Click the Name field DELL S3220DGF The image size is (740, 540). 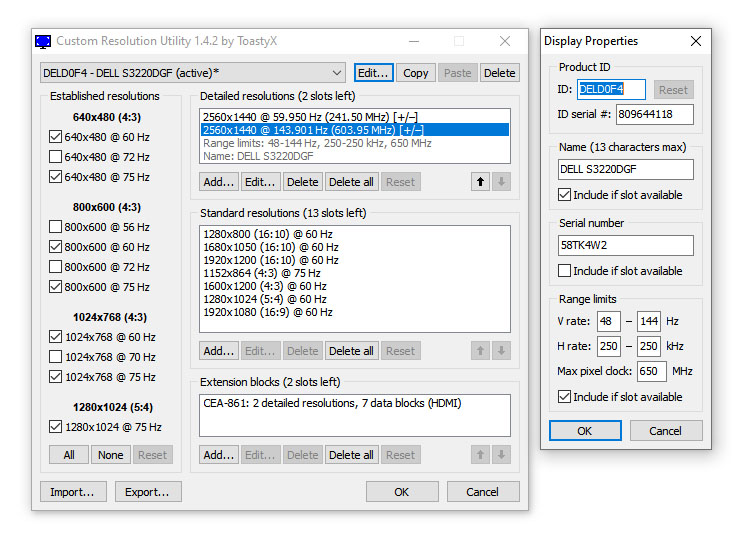tap(625, 169)
